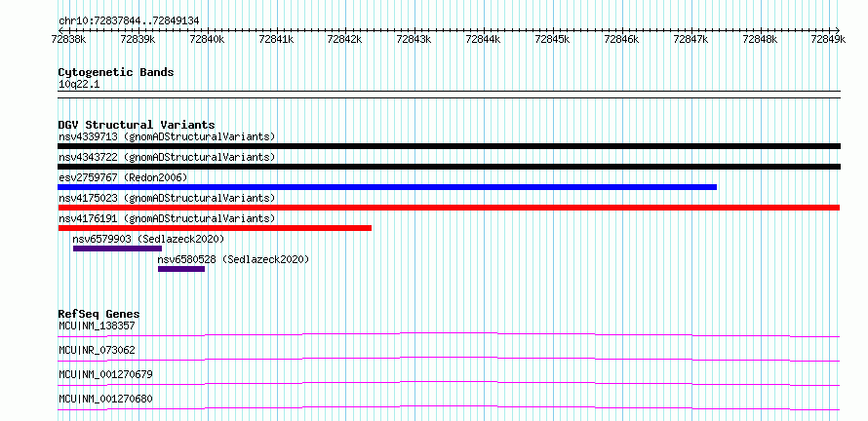Click the magenta MCU|NM_138357 gene line

click(x=449, y=334)
